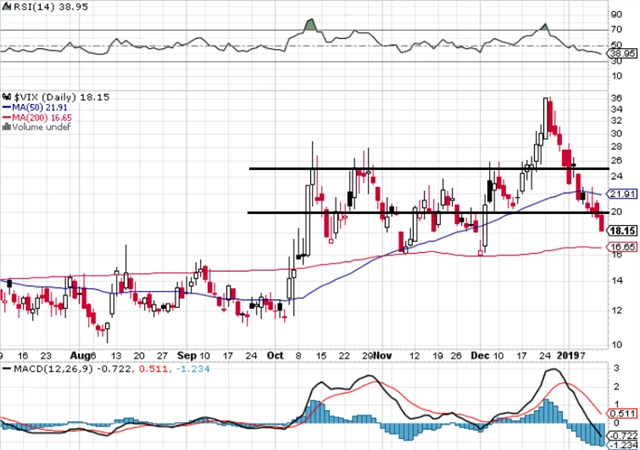Click the RSI(14) indicator label
This screenshot has height=450, width=640.
click(26, 6)
